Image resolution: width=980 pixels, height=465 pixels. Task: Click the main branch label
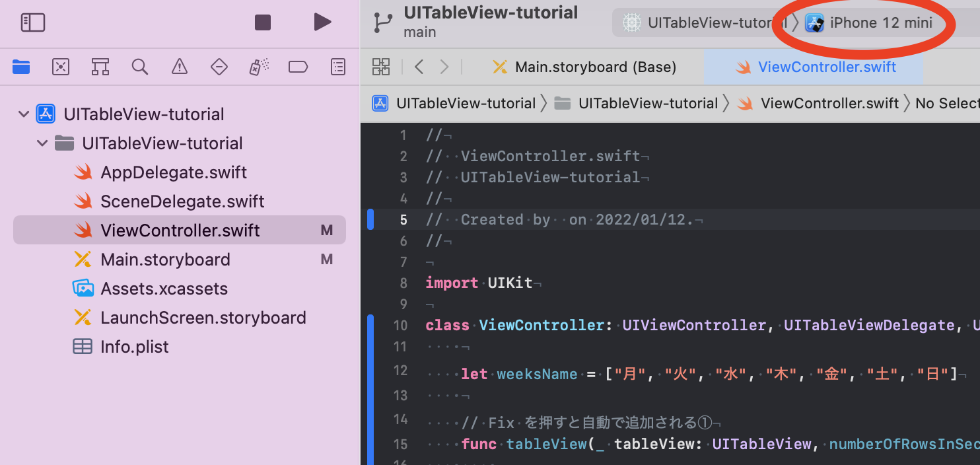click(x=420, y=32)
